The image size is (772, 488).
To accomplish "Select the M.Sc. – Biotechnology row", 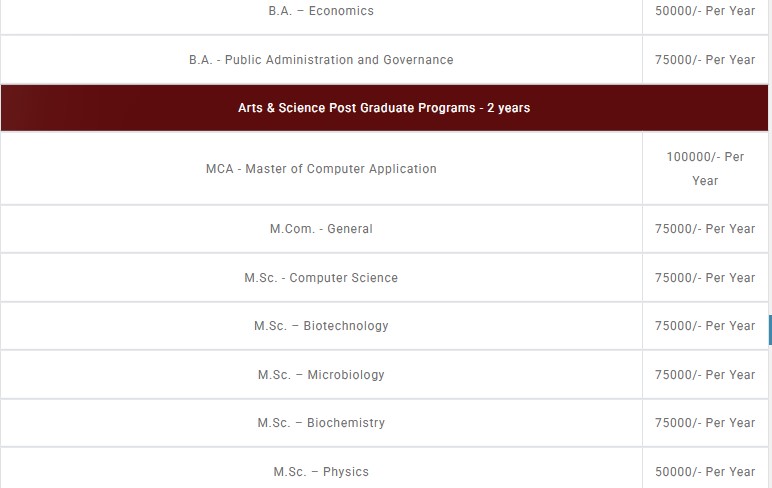I will 321,326.
